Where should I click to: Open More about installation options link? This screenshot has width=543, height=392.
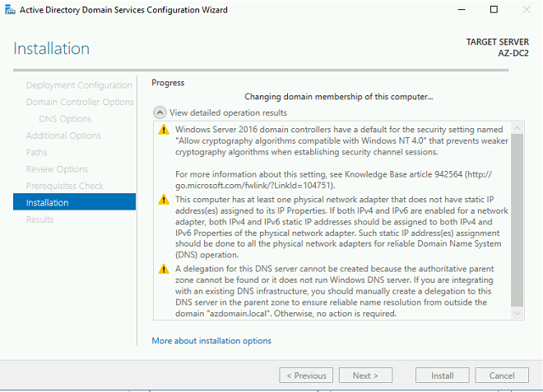tap(211, 341)
